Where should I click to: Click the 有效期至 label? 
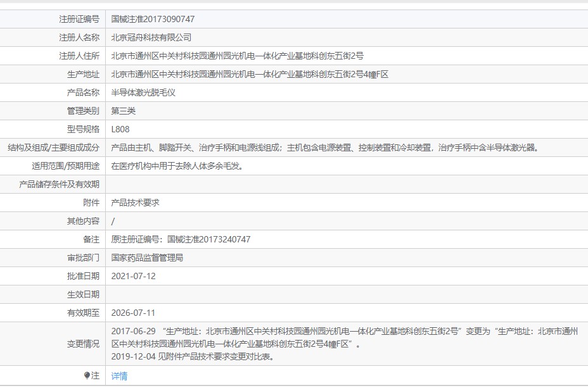coord(83,313)
